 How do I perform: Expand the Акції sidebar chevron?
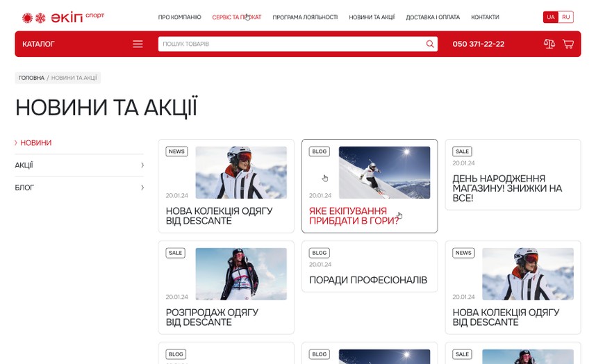point(142,165)
